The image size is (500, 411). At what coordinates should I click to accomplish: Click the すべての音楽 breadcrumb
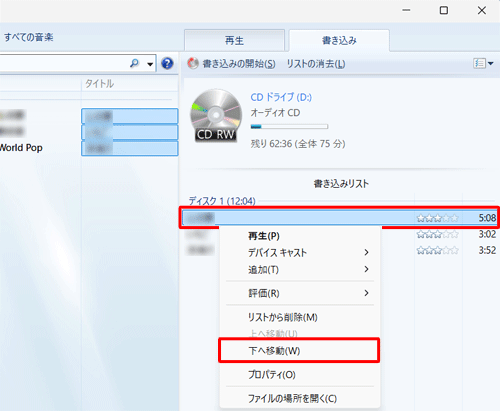[x=29, y=37]
